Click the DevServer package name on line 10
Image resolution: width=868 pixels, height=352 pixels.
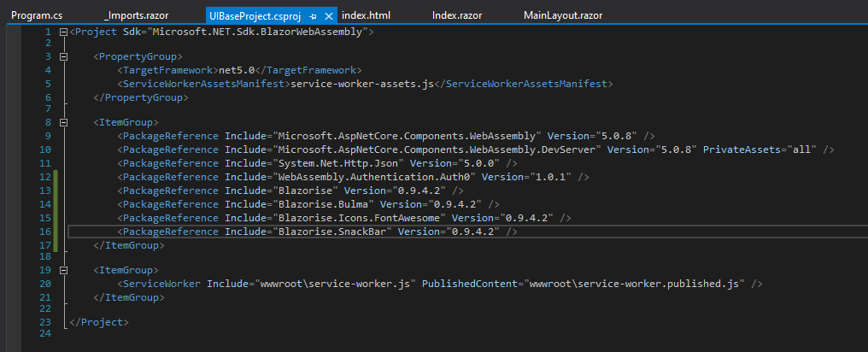(437, 150)
